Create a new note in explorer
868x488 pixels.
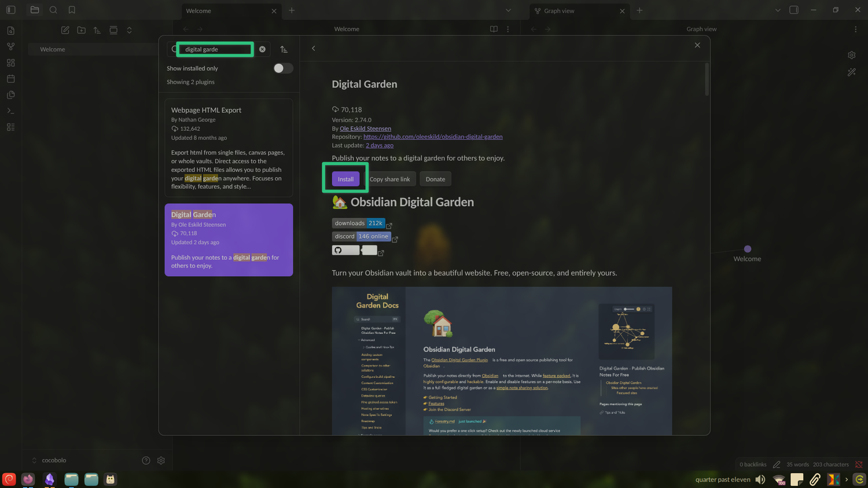[65, 30]
